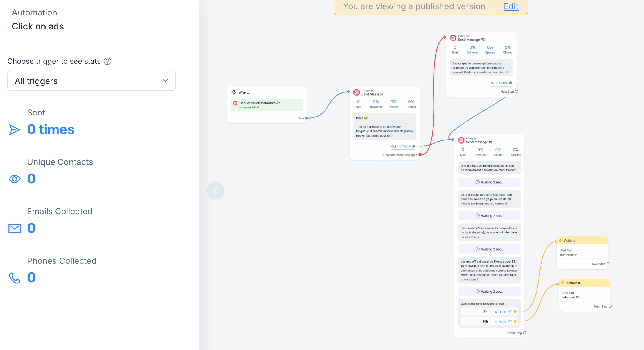The width and height of the screenshot is (644, 350).
Task: Click the help icon beside trigger stats
Action: (107, 61)
